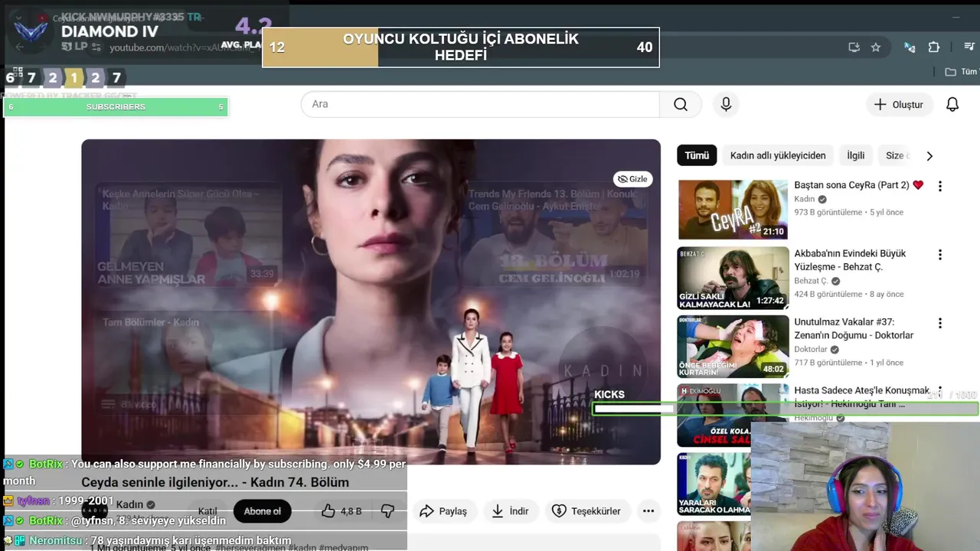Hide end screen cards with Gizle
The height and width of the screenshot is (551, 980).
pos(633,179)
